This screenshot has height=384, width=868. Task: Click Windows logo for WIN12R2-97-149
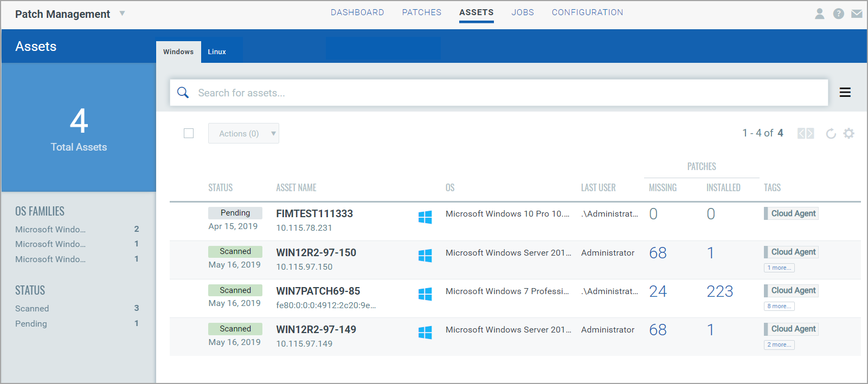[425, 333]
